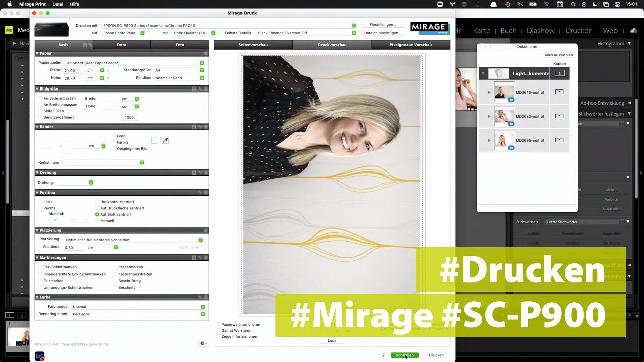This screenshot has width=644, height=362.
Task: Select Auf Blatt zentriert radio
Action: tap(97, 214)
